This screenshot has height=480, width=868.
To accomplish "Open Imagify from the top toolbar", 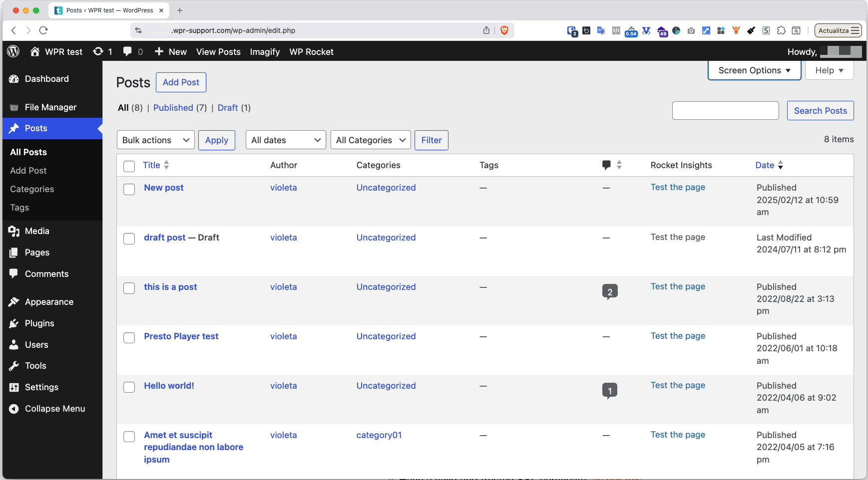I will (x=265, y=51).
